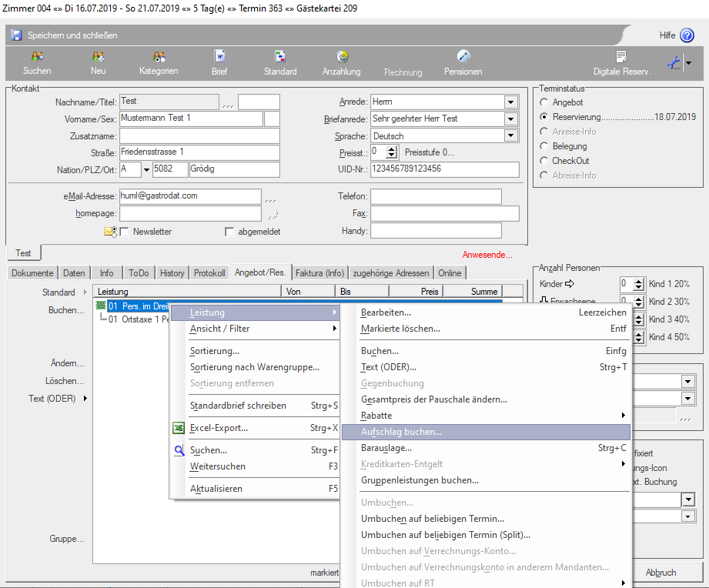
Task: Open the Online tab
Action: click(450, 273)
